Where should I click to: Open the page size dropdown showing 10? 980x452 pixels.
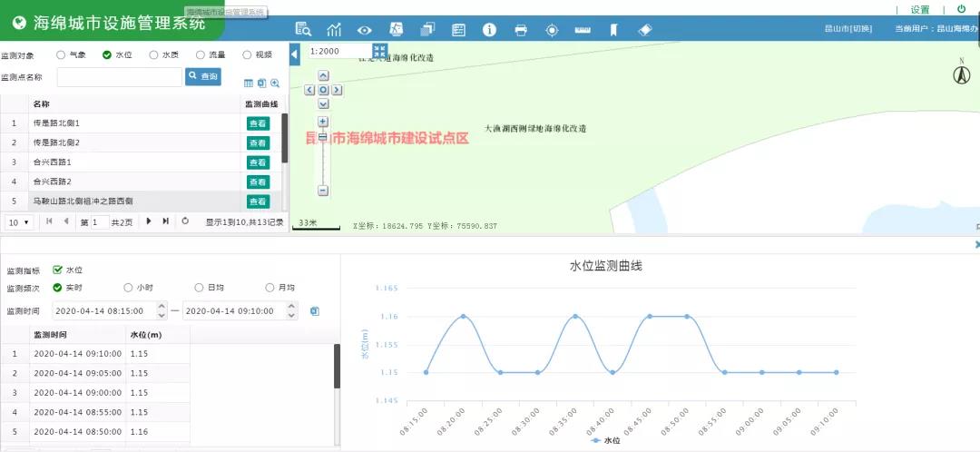(19, 221)
